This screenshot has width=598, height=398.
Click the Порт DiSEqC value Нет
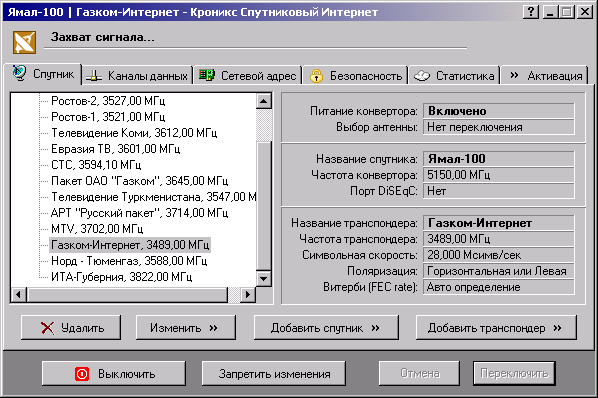click(498, 191)
